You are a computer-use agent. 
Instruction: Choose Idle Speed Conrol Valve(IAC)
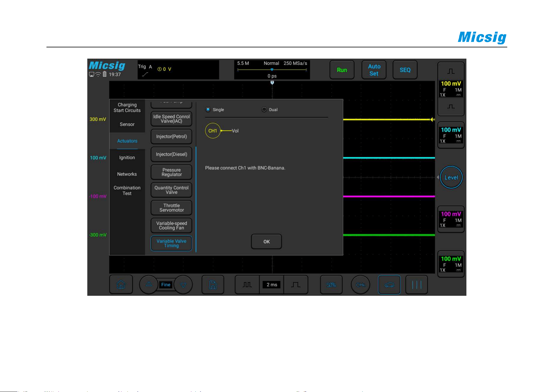(171, 119)
